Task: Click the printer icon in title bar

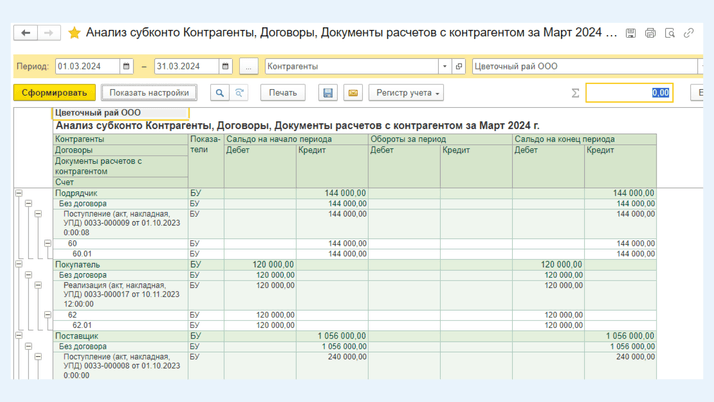Action: click(650, 33)
